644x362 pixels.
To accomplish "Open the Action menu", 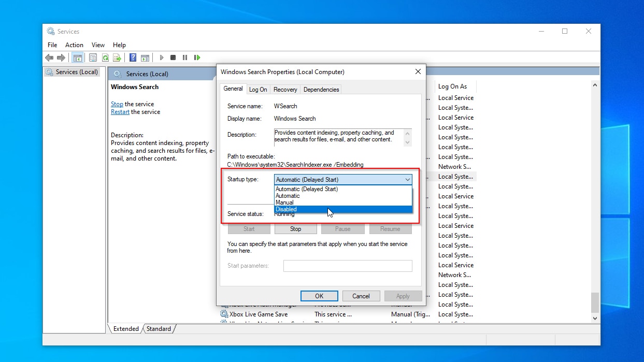I will (x=74, y=45).
